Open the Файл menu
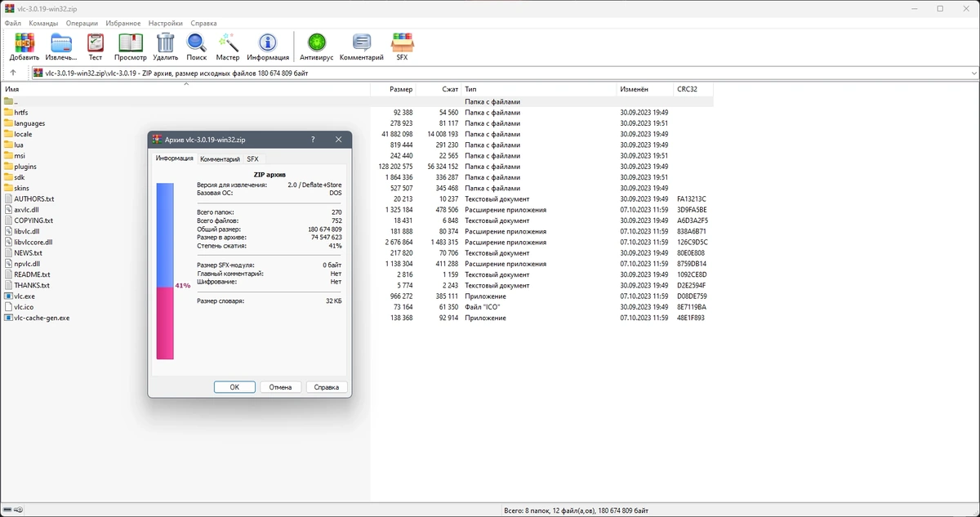Screen dimensions: 980x517 coord(12,24)
